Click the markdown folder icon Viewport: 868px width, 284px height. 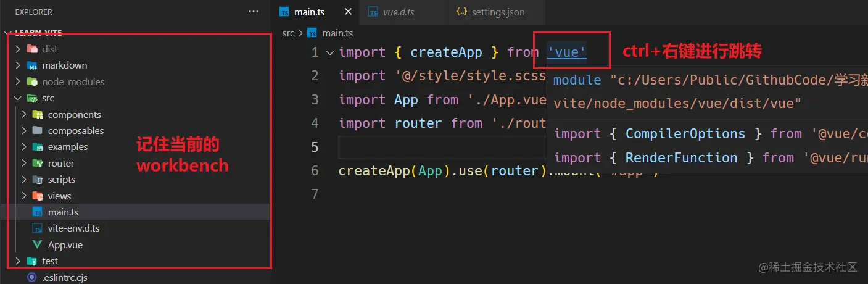(32, 65)
